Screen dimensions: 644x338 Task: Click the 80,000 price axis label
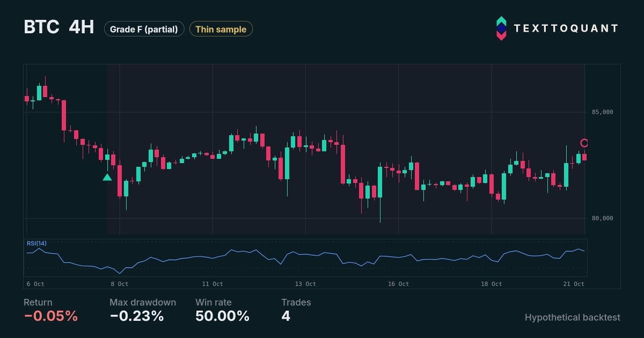[602, 218]
